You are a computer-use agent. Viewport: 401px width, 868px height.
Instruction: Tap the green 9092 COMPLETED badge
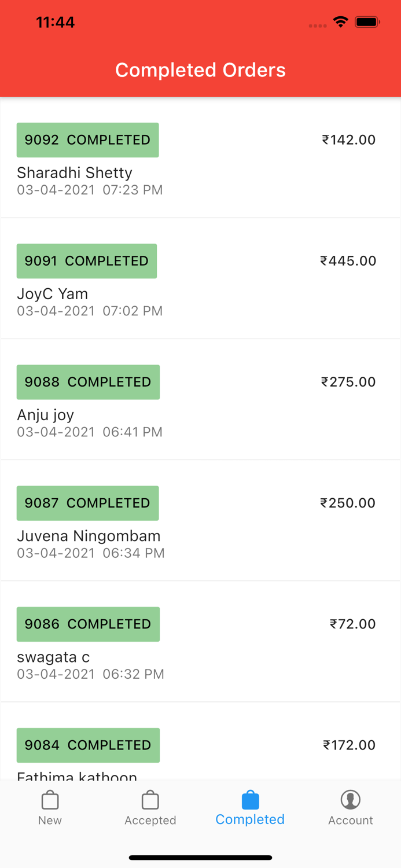pyautogui.click(x=87, y=139)
